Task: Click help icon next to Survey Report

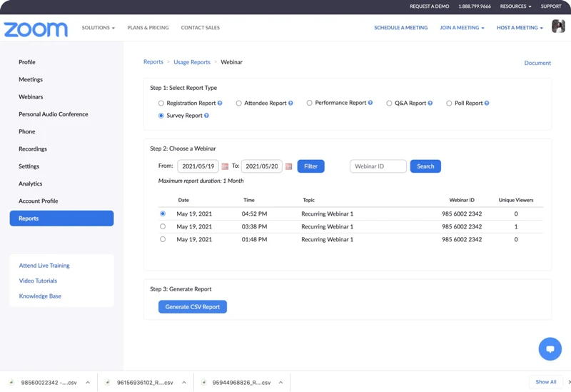Action: (x=206, y=116)
